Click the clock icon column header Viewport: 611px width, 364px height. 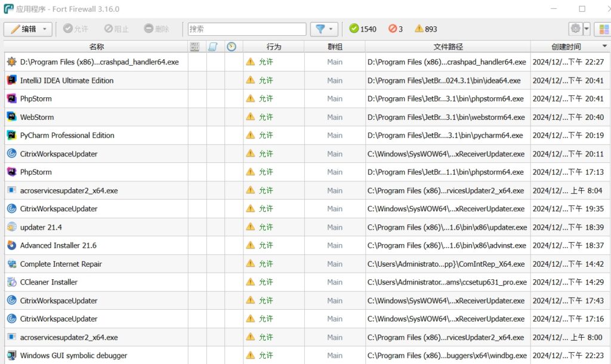pos(232,47)
